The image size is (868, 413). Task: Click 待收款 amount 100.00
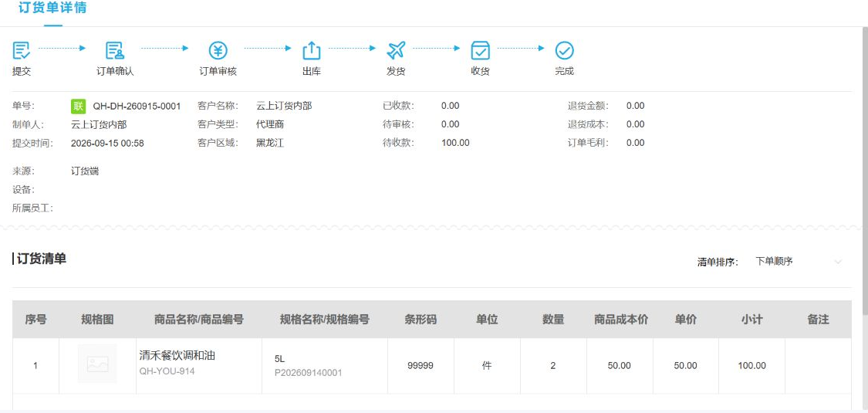455,143
